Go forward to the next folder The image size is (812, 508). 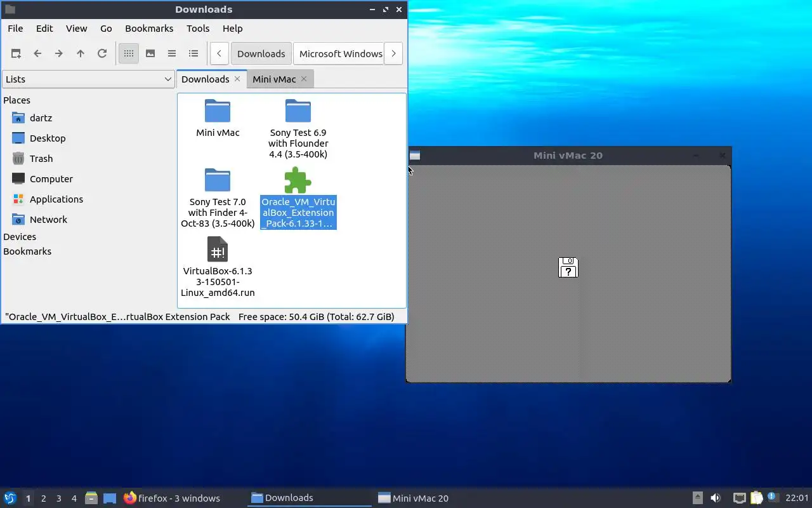59,53
